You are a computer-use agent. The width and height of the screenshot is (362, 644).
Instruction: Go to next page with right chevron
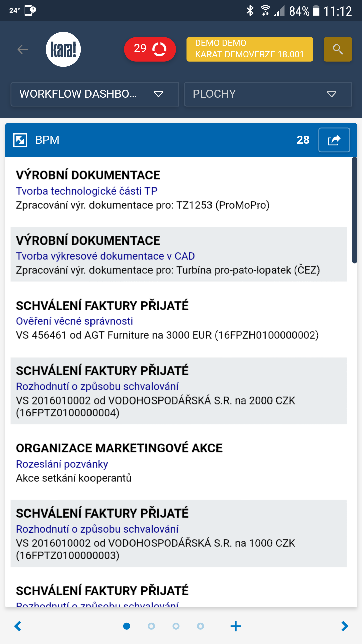tap(344, 626)
